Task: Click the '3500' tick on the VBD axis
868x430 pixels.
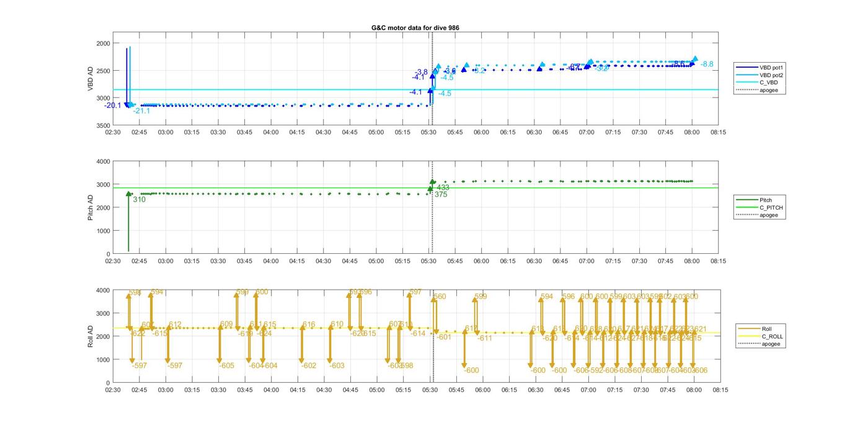Action: click(102, 125)
